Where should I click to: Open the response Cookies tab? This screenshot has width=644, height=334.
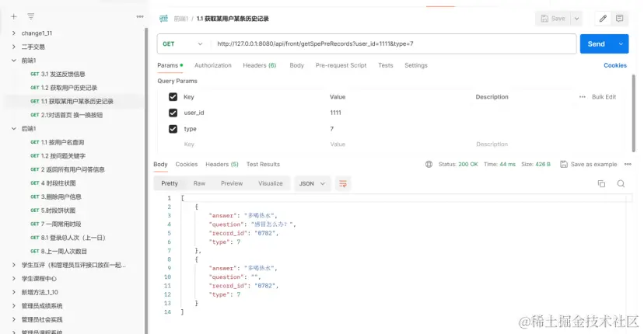pyautogui.click(x=187, y=164)
